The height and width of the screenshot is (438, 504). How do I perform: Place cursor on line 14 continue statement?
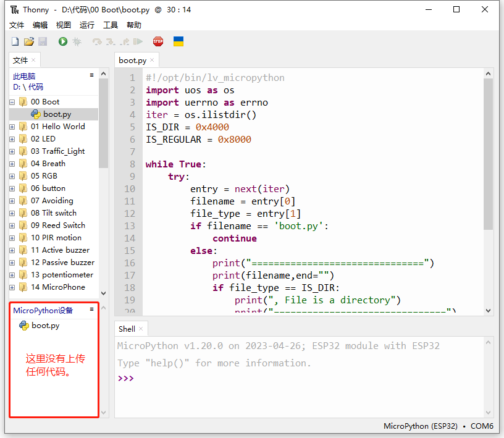coord(235,238)
